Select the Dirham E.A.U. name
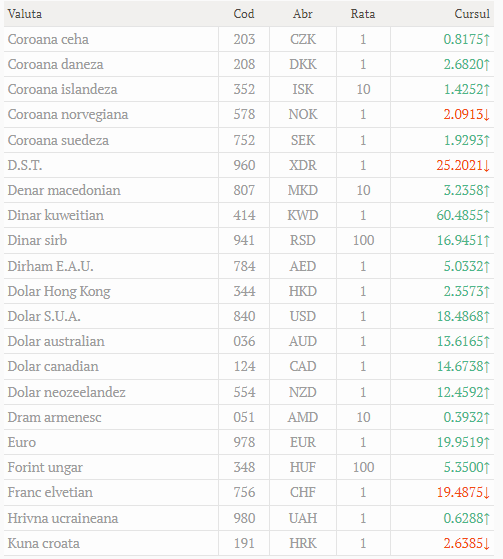This screenshot has height=559, width=503. [x=51, y=266]
